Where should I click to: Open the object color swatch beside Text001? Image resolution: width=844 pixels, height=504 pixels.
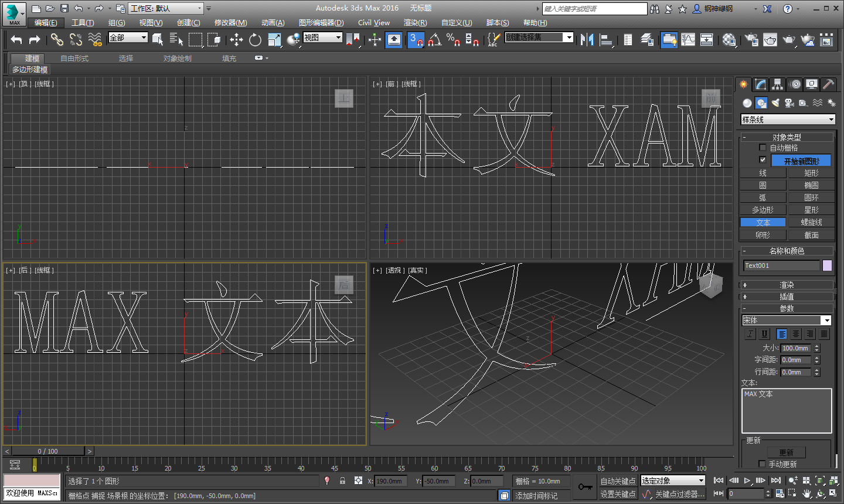point(827,265)
